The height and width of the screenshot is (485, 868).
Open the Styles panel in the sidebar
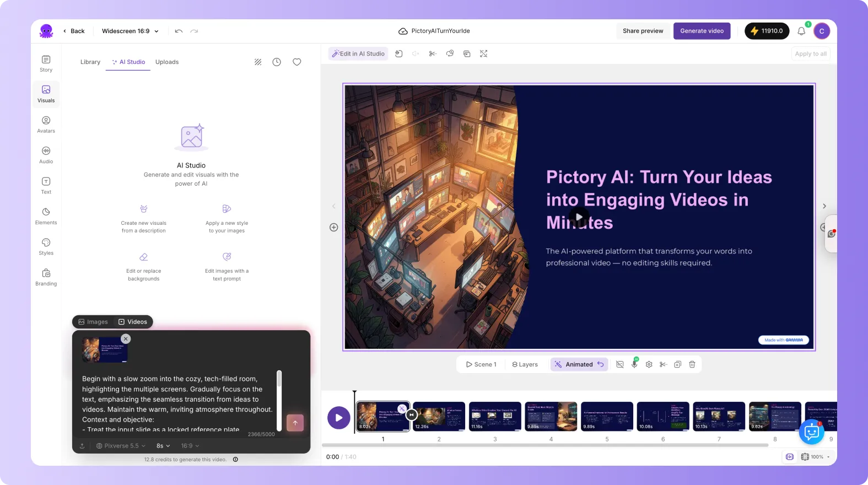tap(46, 247)
